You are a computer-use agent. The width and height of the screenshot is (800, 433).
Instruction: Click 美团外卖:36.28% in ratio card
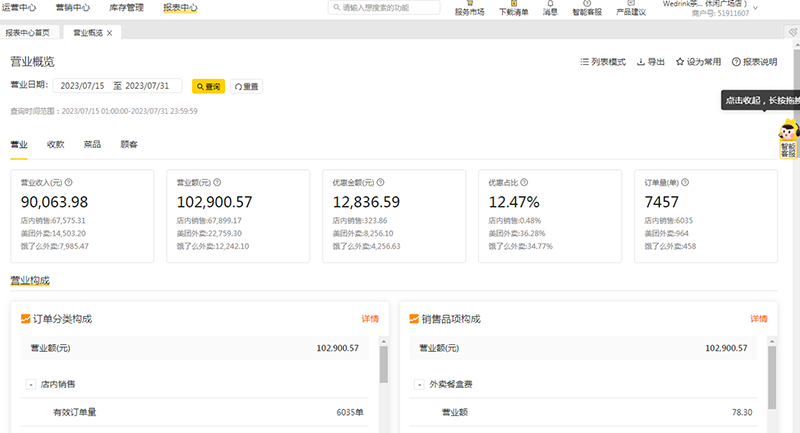[x=517, y=233]
